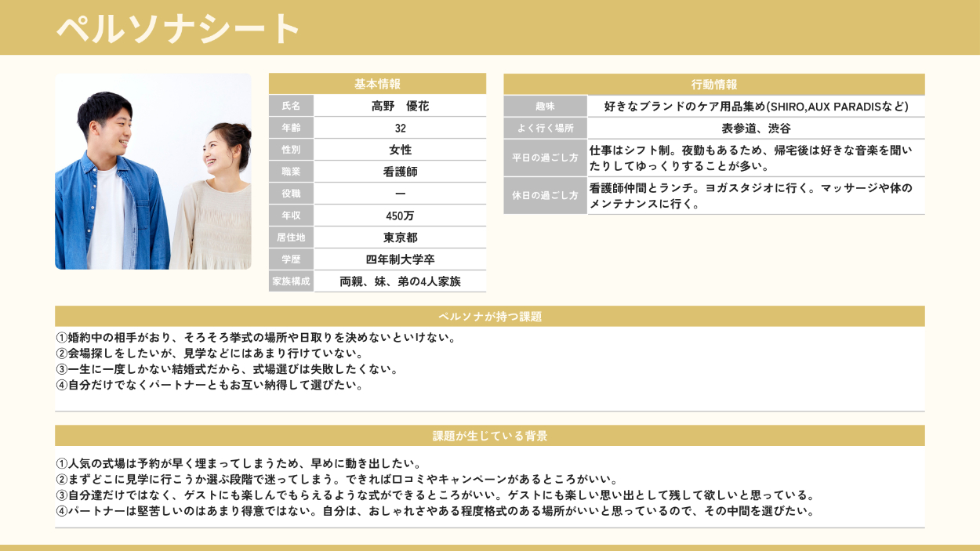Image resolution: width=980 pixels, height=551 pixels.
Task: Click the line starting with ④パートナーは堅苦しい
Action: click(x=436, y=511)
